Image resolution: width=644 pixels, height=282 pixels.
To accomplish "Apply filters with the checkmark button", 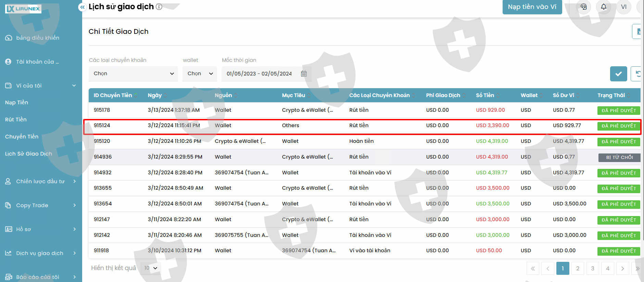I will 618,74.
